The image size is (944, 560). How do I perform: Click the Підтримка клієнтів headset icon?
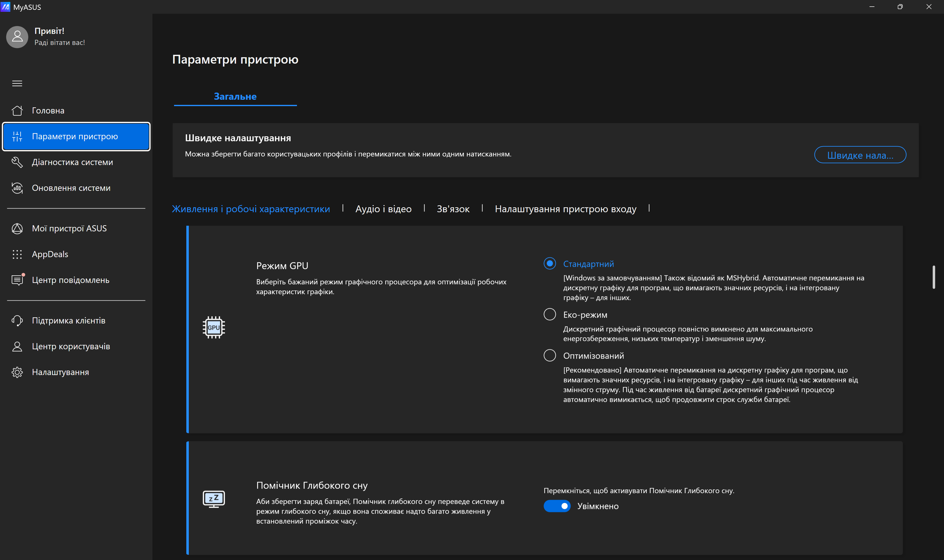(17, 321)
